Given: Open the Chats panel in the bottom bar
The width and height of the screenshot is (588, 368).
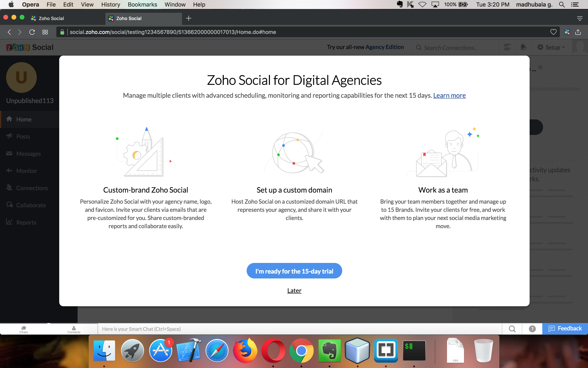Looking at the screenshot, I should coord(23,329).
